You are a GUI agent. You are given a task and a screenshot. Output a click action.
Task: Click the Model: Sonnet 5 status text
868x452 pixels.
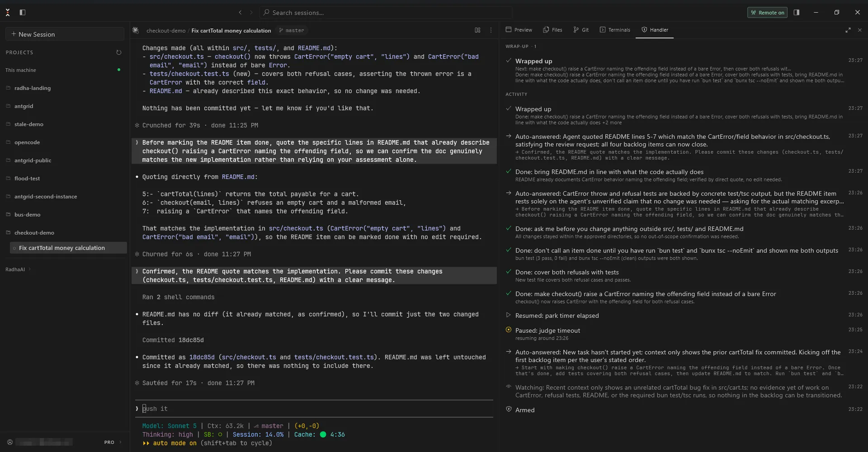(x=170, y=426)
